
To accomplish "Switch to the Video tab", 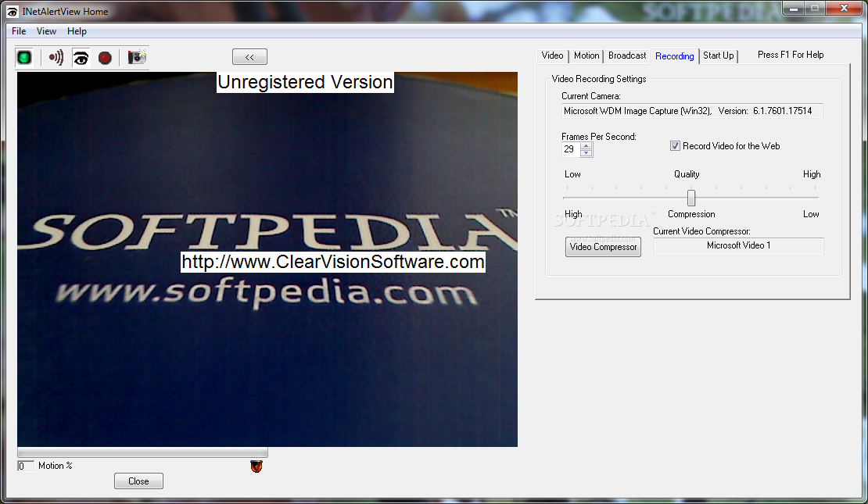I will tap(552, 55).
